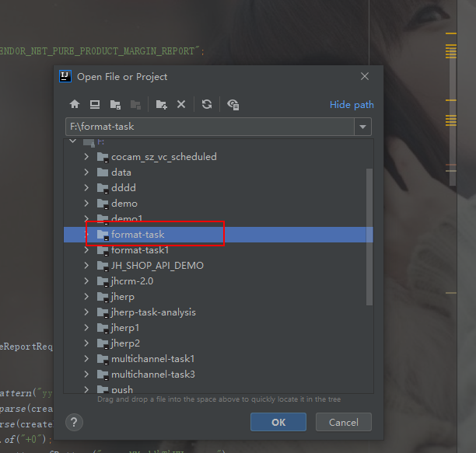The width and height of the screenshot is (476, 453).
Task: Click the Delete (X) toolbar icon
Action: (181, 104)
